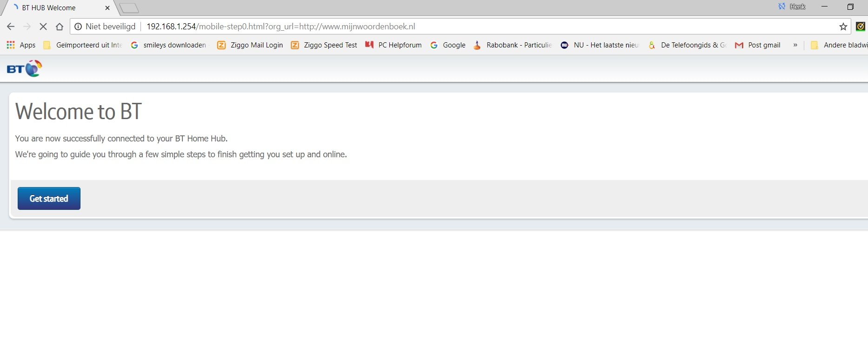Screen dimensions: 868x342
Task: Minimize the browser window
Action: [x=824, y=7]
